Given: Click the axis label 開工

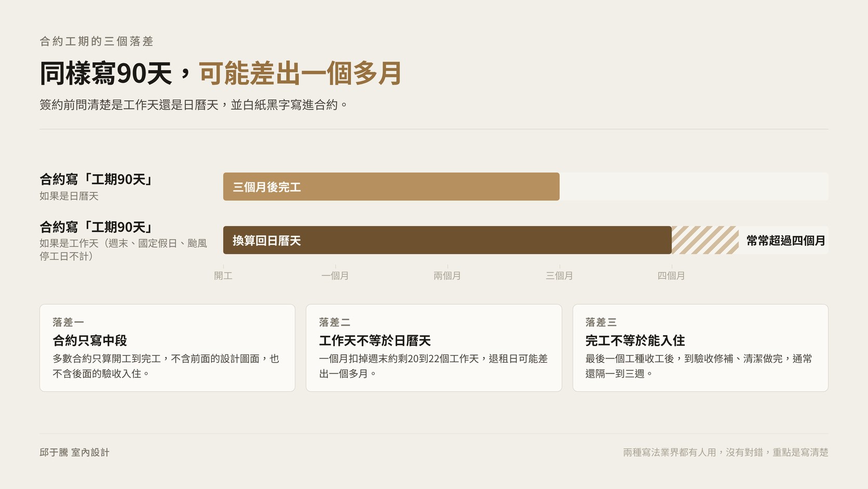Looking at the screenshot, I should point(223,275).
